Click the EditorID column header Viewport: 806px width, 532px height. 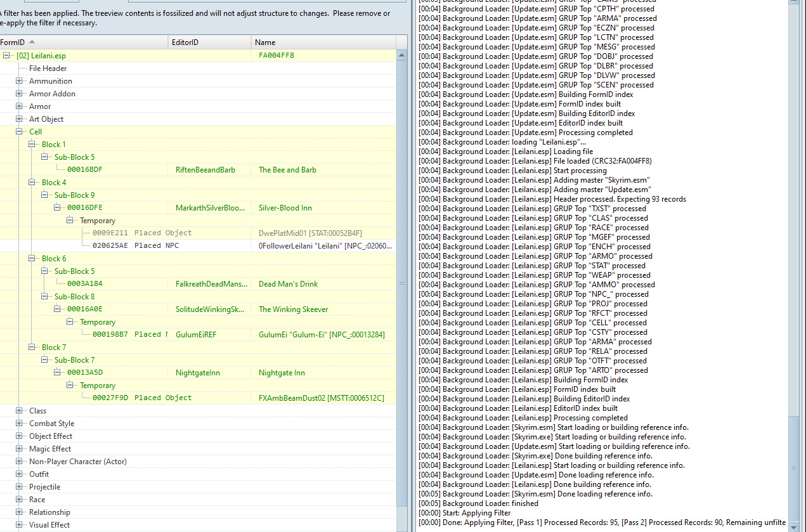(x=209, y=42)
